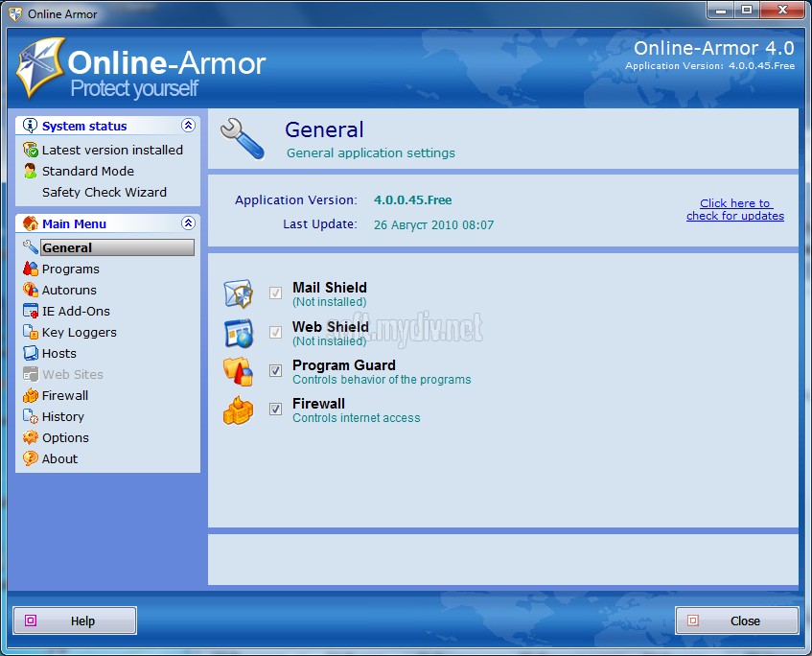Open the Firewall menu item

tap(65, 395)
